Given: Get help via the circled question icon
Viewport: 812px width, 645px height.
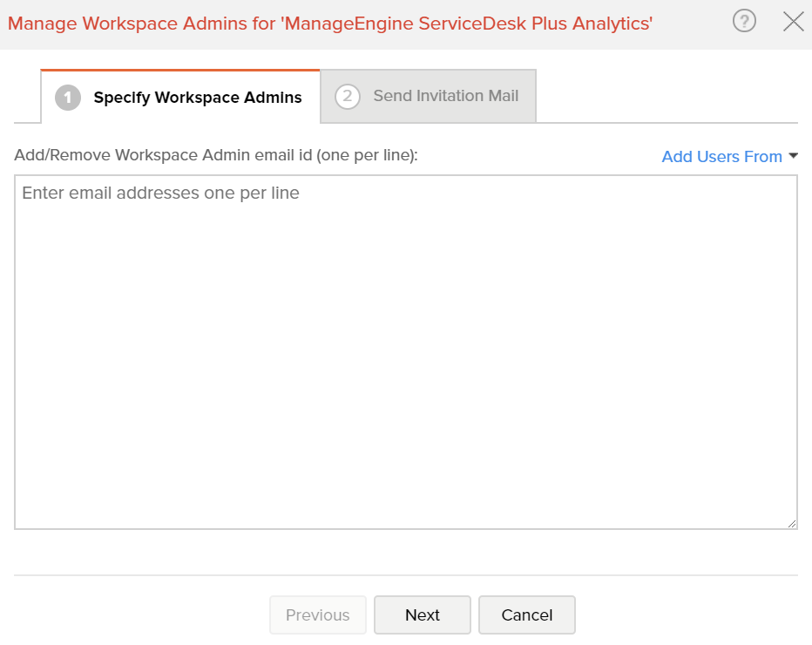Looking at the screenshot, I should point(744,21).
